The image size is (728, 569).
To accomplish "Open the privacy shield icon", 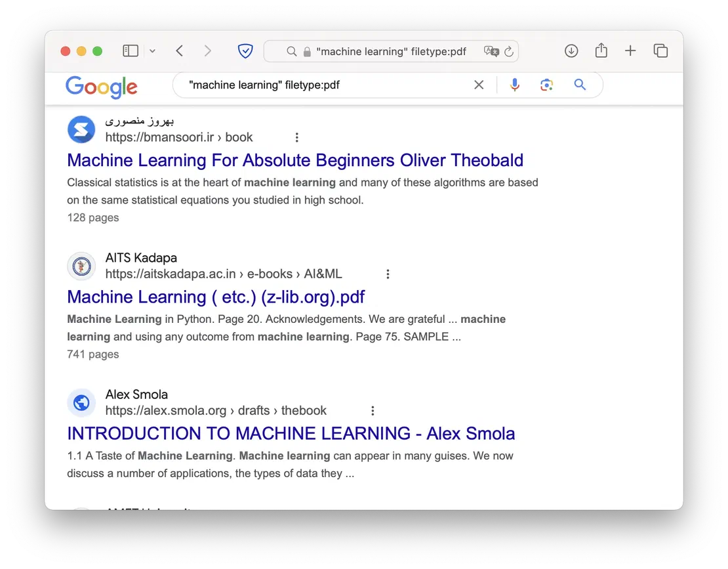I will tap(245, 51).
